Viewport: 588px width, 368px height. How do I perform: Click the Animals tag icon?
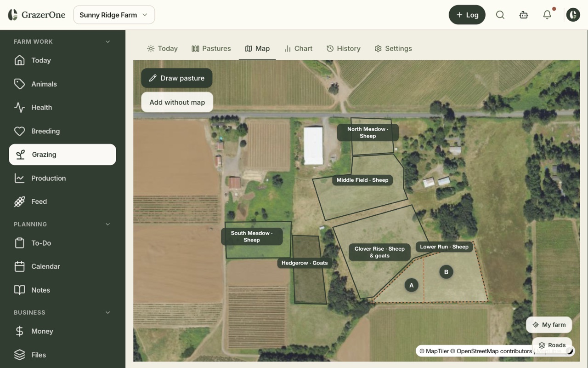click(x=19, y=84)
